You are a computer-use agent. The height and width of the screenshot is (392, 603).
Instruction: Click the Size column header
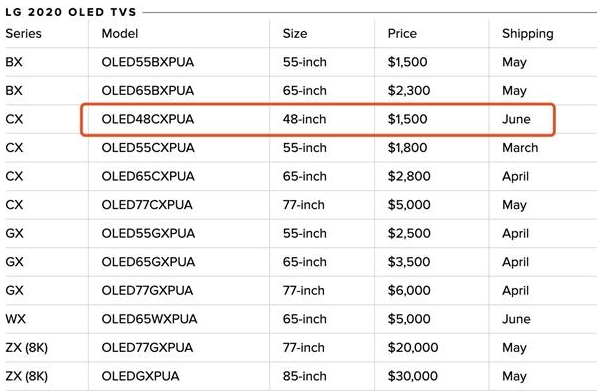[295, 33]
